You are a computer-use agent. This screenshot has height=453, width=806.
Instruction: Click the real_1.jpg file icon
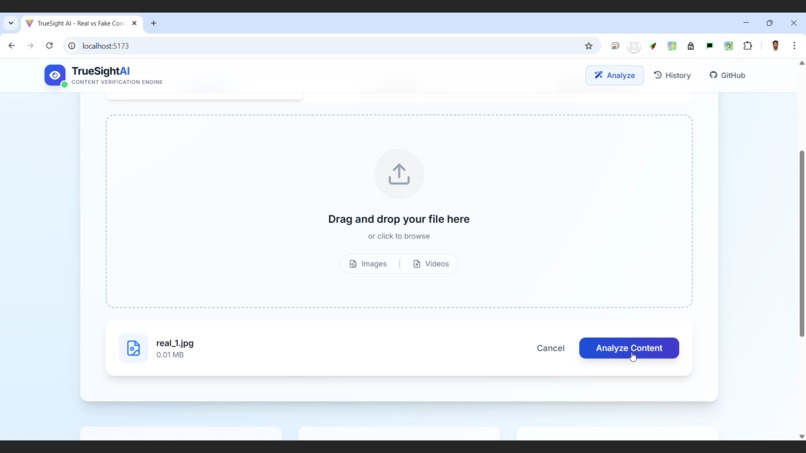pyautogui.click(x=133, y=348)
